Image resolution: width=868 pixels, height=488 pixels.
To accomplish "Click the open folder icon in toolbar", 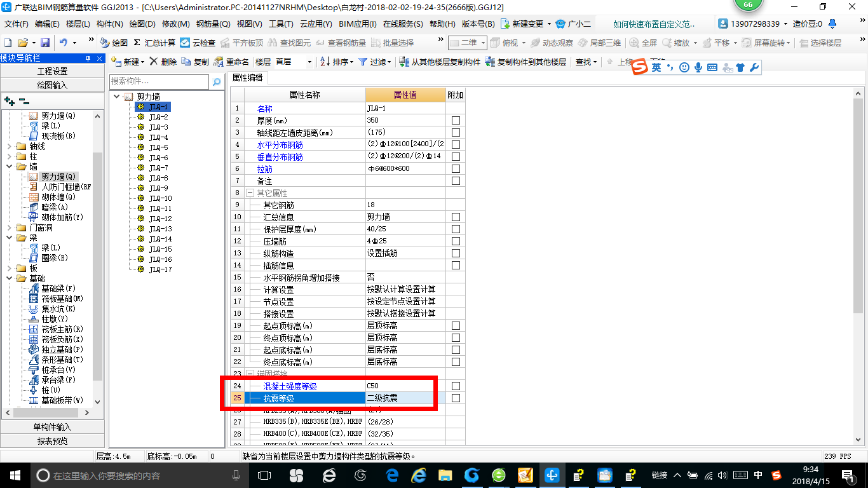I will 22,43.
